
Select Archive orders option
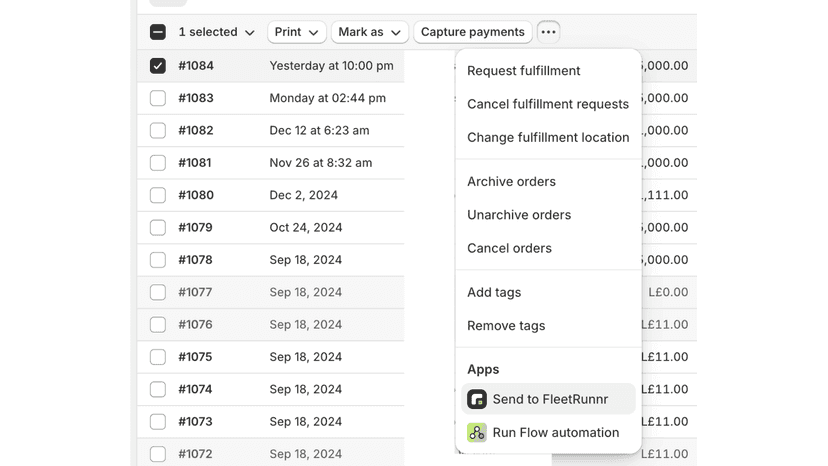point(548,182)
